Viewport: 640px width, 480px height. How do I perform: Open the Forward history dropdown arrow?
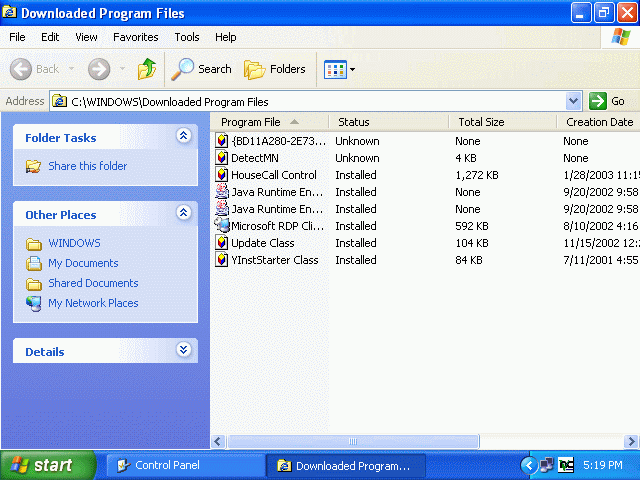(122, 69)
